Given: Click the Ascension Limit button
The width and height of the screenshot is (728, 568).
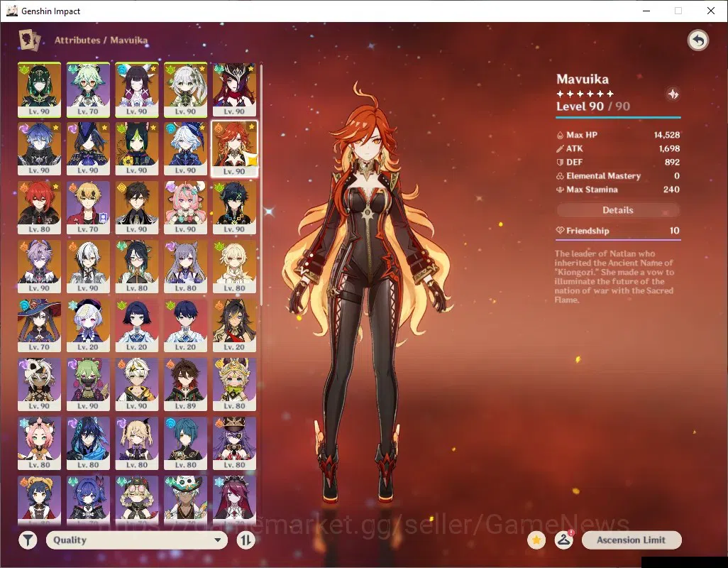Looking at the screenshot, I should (632, 540).
